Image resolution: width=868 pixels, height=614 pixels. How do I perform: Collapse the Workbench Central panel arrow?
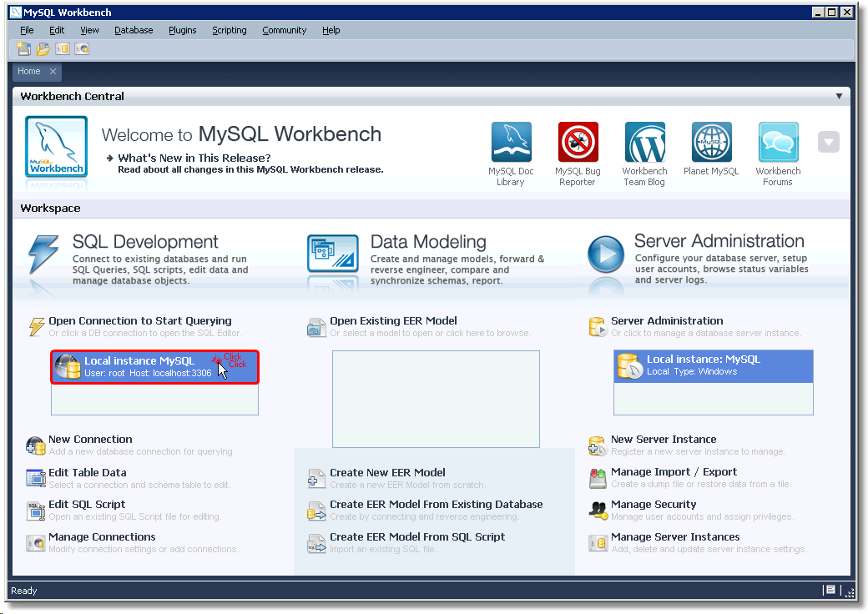[x=840, y=96]
